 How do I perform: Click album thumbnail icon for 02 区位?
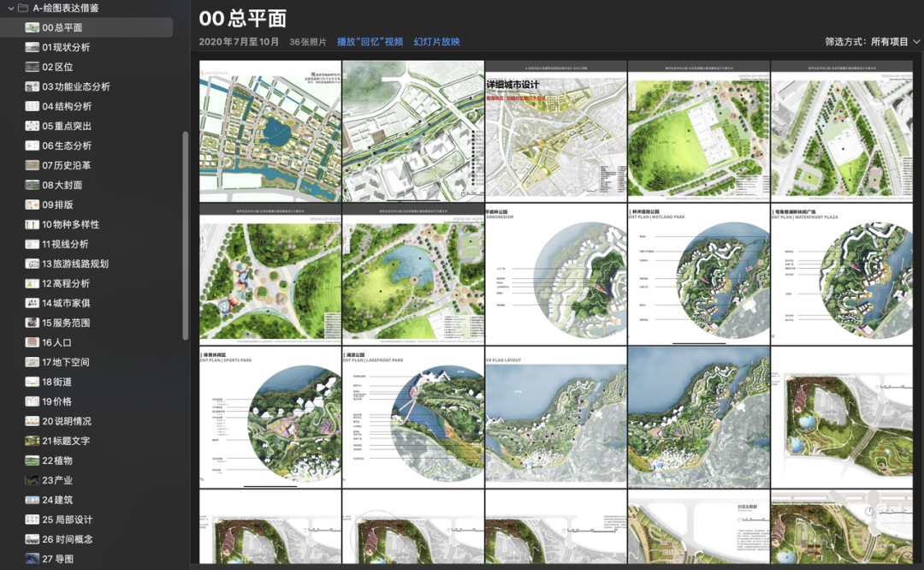pos(32,68)
